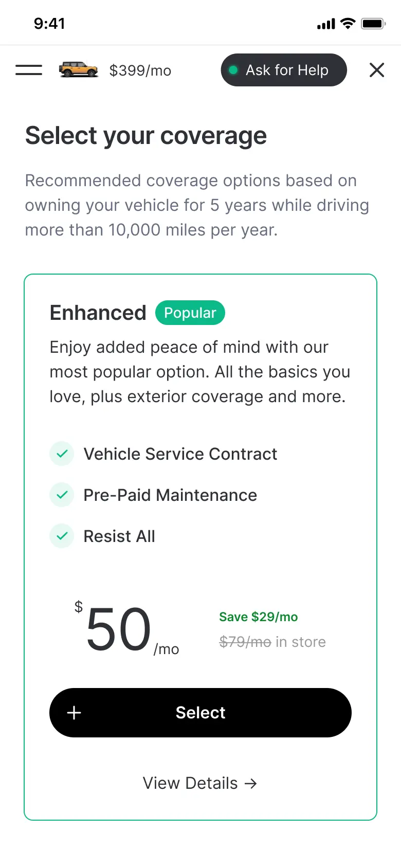Tap the Enhanced plan heading
The image size is (401, 868).
[98, 313]
